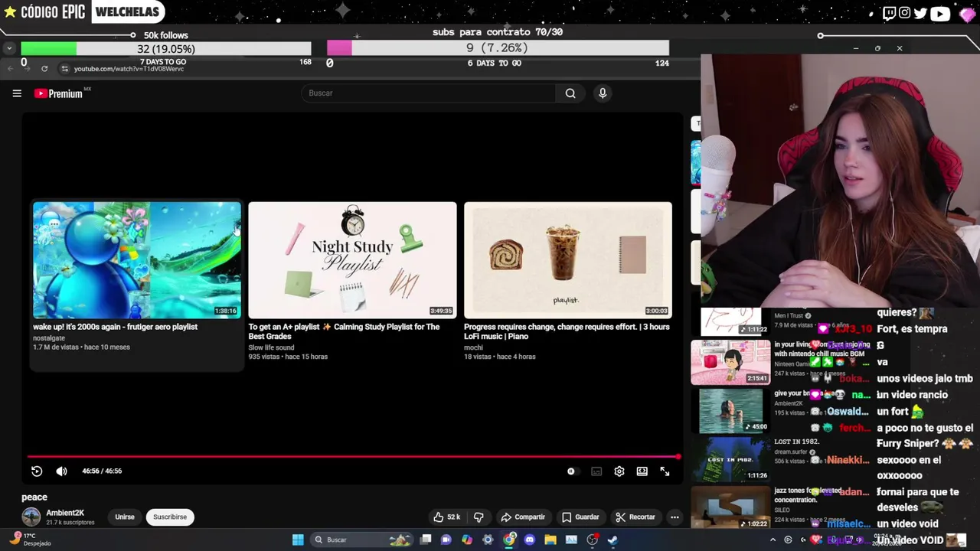The image size is (980, 551).
Task: Click the taskbar Buscar search box
Action: 362,540
